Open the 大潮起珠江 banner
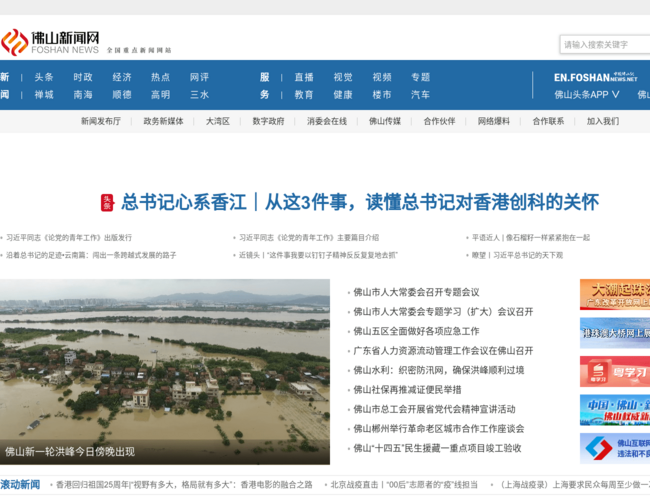Viewport: 650px width, 500px height. point(614,295)
